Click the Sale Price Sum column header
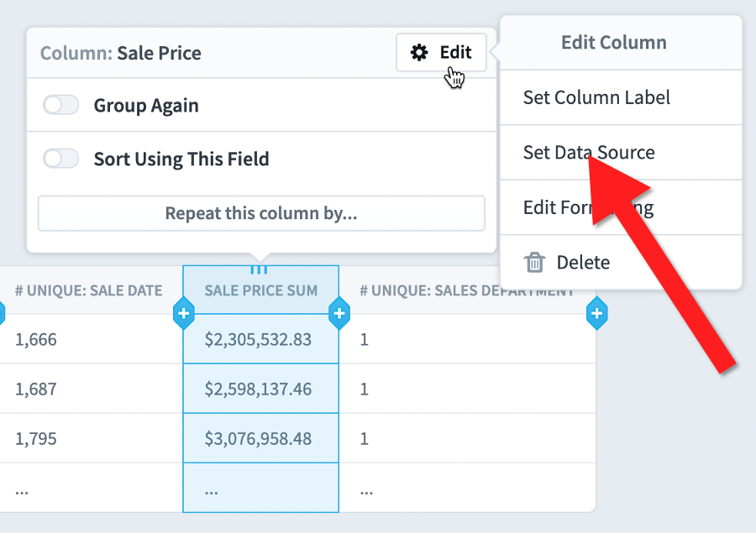 (260, 291)
